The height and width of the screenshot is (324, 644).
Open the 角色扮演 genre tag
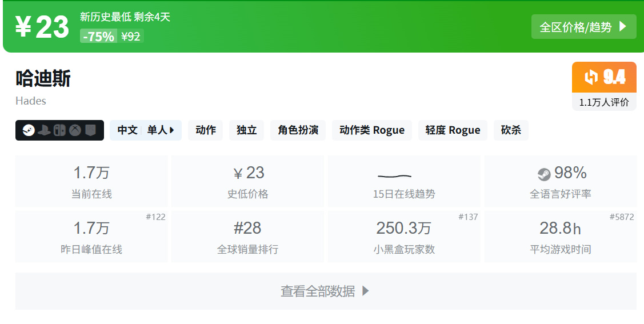[x=298, y=130]
